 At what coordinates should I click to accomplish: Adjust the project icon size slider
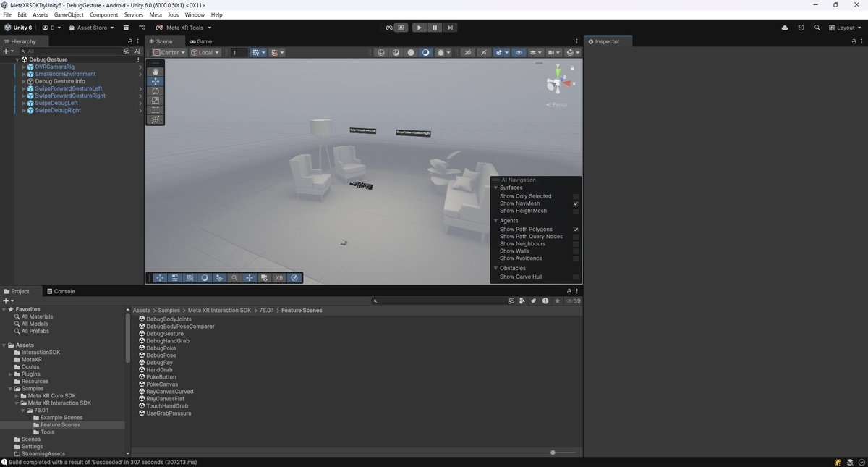click(x=563, y=453)
